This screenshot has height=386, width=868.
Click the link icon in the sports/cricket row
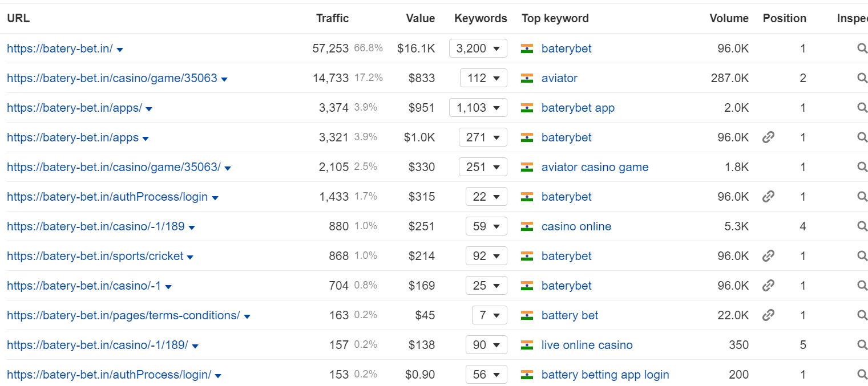tap(768, 256)
